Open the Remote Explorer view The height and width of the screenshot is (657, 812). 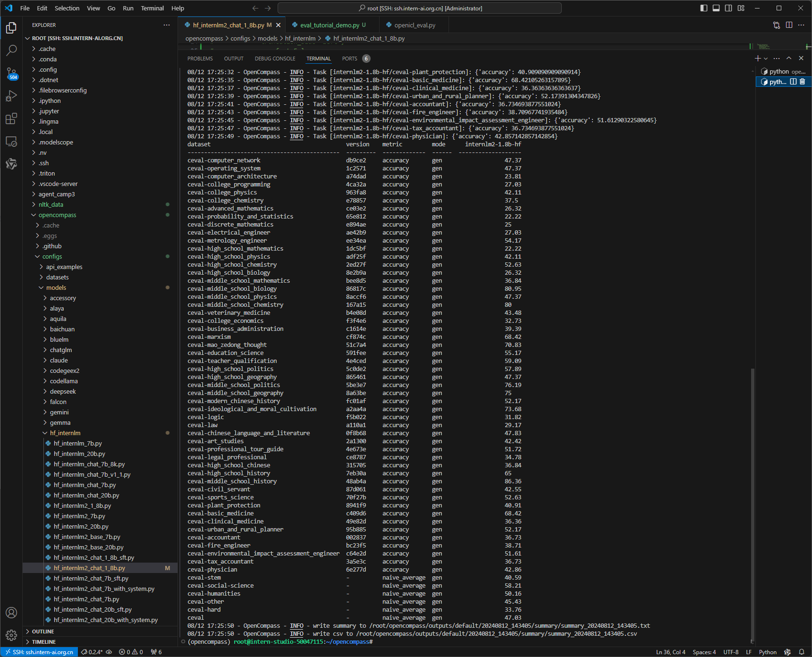11,141
